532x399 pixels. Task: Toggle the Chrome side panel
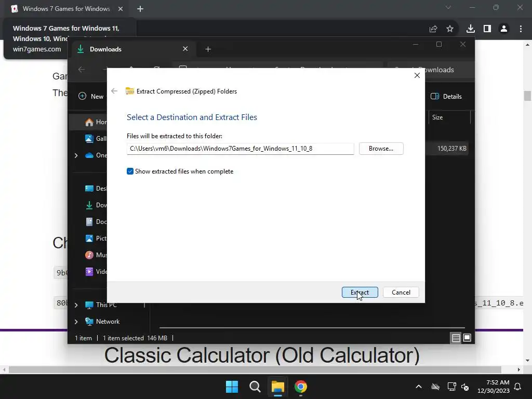[487, 29]
